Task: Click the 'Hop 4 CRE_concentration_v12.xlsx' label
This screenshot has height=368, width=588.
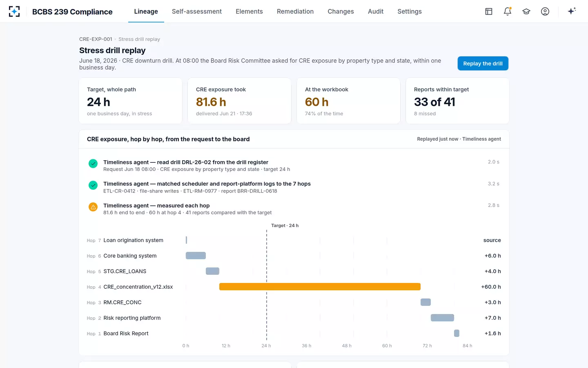Action: tap(130, 287)
